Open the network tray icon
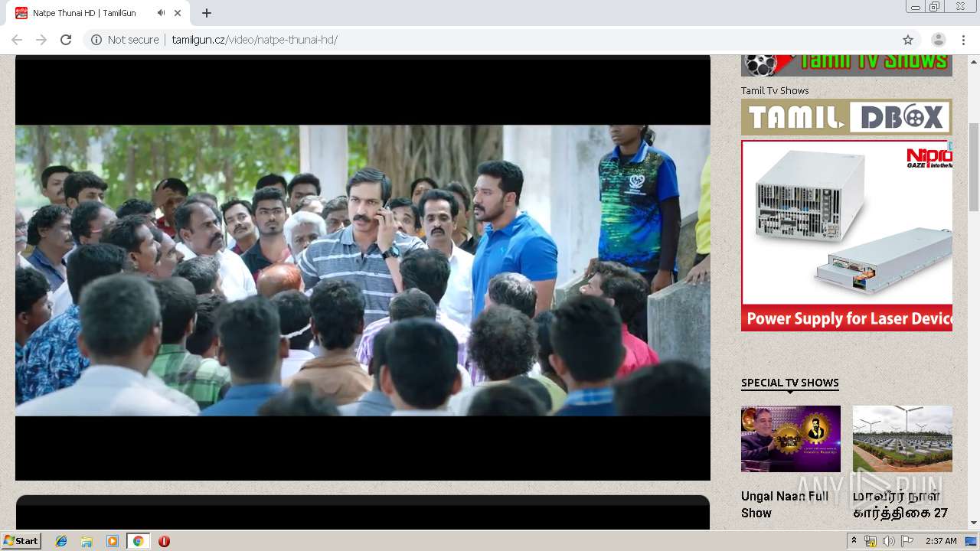Viewport: 980px width, 551px height. pos(871,541)
